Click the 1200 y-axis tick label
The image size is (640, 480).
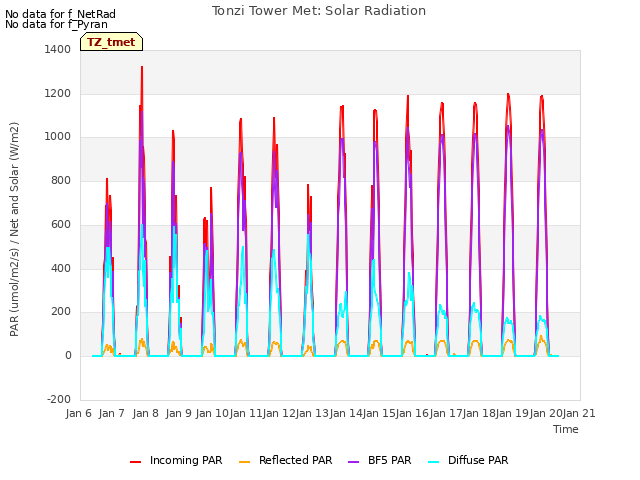(58, 93)
